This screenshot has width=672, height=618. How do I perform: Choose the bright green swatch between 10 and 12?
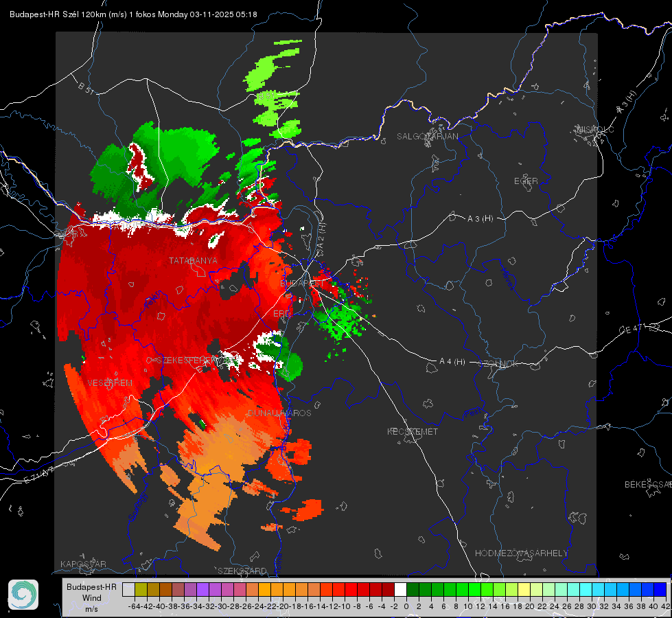pyautogui.click(x=474, y=590)
